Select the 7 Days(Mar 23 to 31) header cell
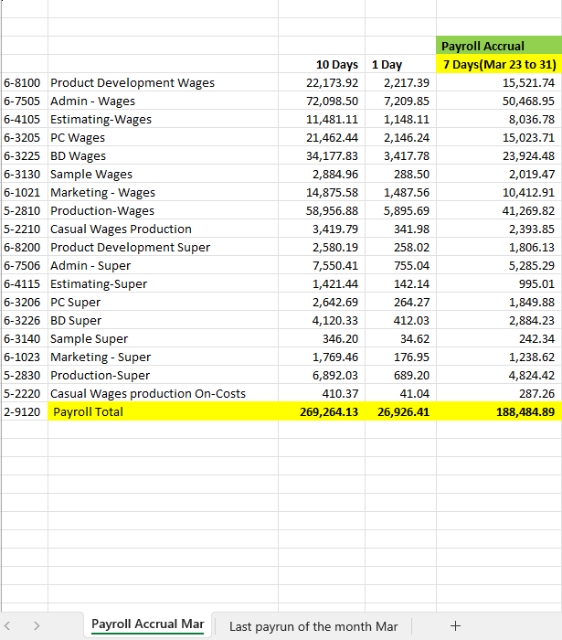The width and height of the screenshot is (562, 640). tap(499, 64)
